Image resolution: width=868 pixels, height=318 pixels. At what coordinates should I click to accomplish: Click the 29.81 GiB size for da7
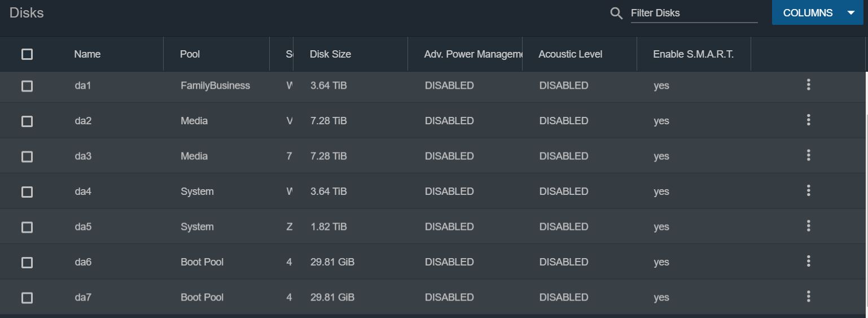click(x=332, y=297)
